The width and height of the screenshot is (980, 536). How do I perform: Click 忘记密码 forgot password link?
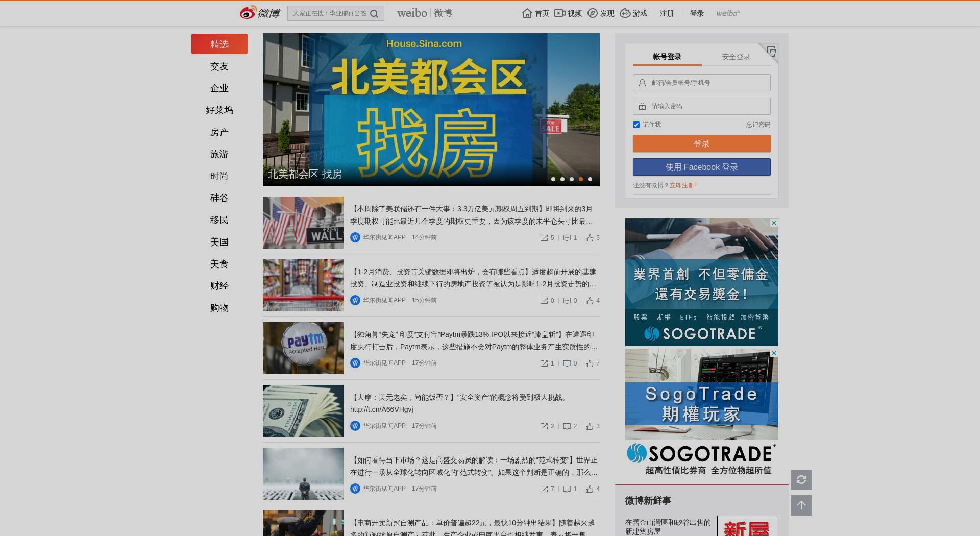(x=758, y=125)
